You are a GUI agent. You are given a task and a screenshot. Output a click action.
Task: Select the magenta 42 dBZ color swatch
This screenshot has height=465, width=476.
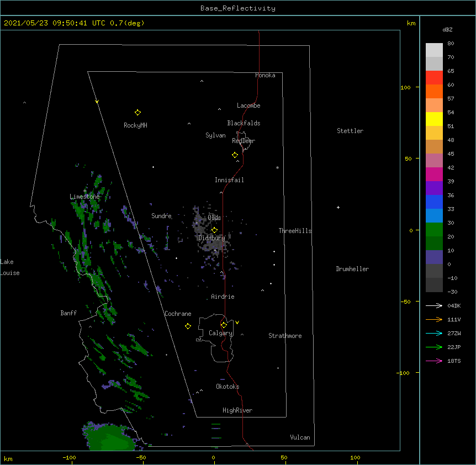434,174
